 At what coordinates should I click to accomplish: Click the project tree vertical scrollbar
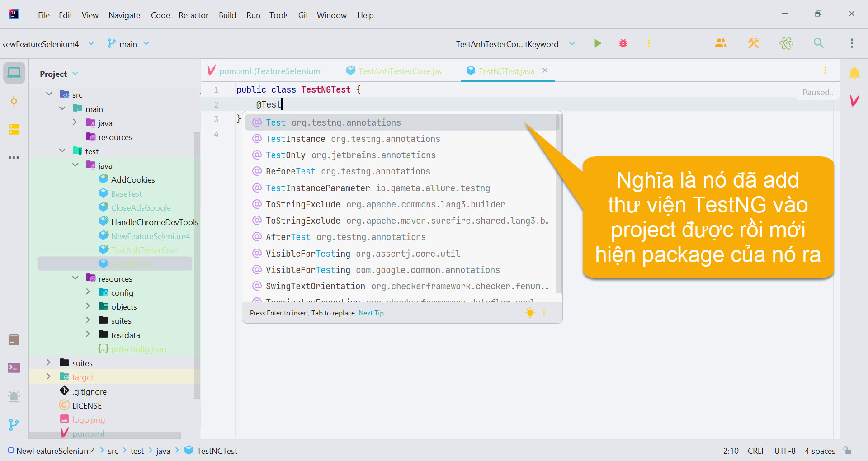point(197,266)
